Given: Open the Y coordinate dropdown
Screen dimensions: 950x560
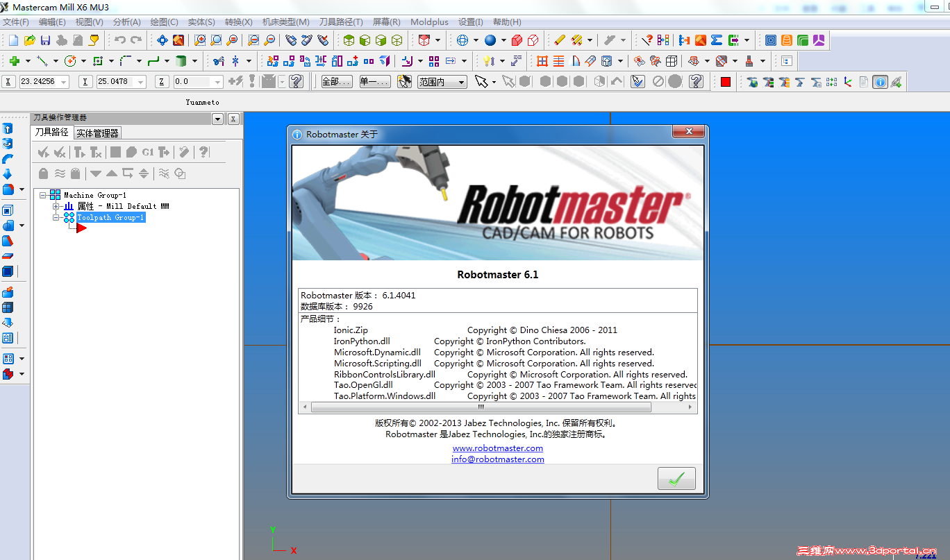Looking at the screenshot, I should [x=141, y=82].
